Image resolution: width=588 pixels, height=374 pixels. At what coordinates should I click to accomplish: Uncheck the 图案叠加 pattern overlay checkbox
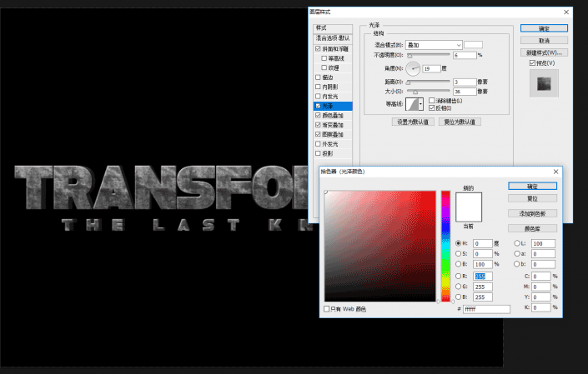tap(318, 134)
